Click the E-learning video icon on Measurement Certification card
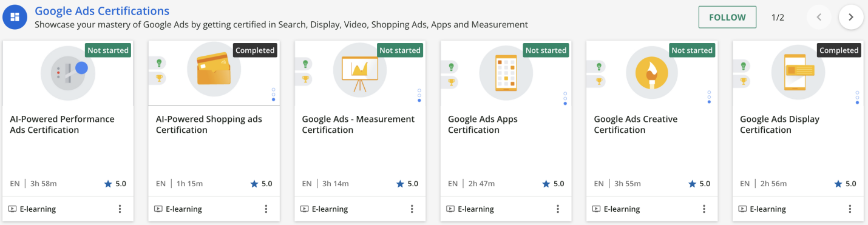This screenshot has width=868, height=225. point(305,209)
